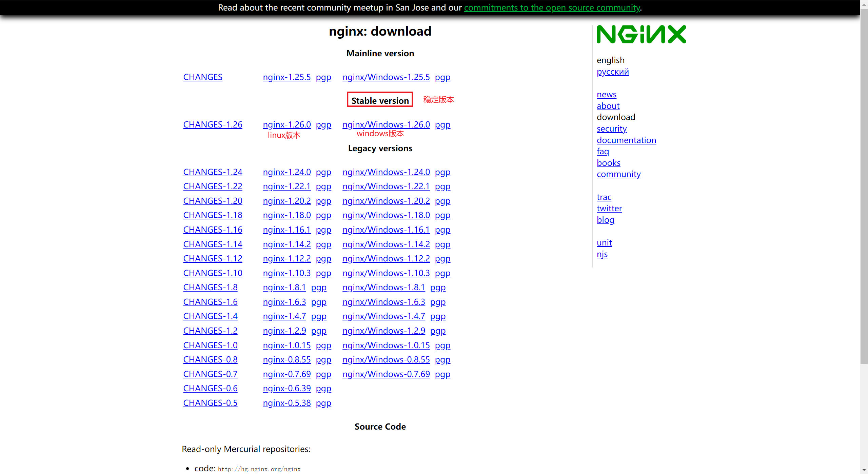The height and width of the screenshot is (474, 868).
Task: Open CHANGES-0.7 changelog
Action: [x=210, y=374]
